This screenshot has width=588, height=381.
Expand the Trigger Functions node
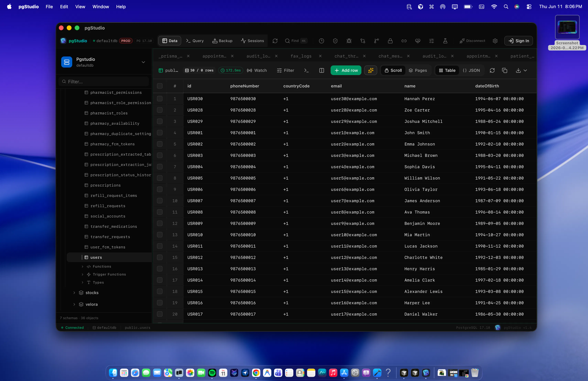pos(83,274)
